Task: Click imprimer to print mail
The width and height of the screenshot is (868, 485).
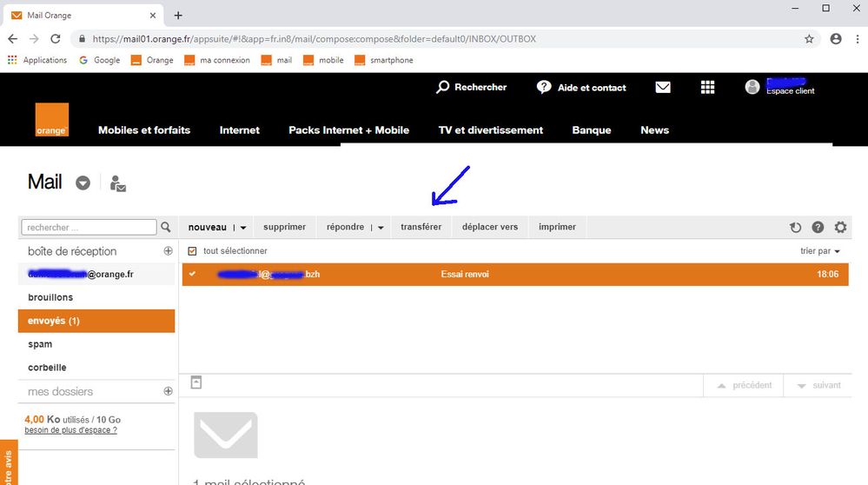Action: coord(557,227)
